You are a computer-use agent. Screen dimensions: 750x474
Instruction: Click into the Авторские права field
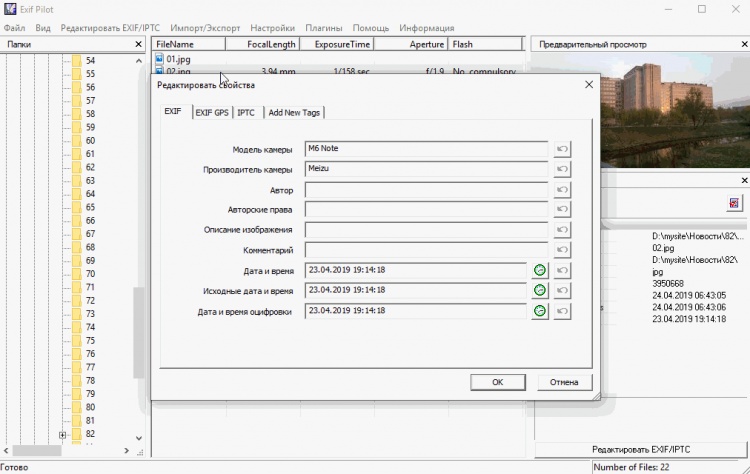pyautogui.click(x=426, y=209)
